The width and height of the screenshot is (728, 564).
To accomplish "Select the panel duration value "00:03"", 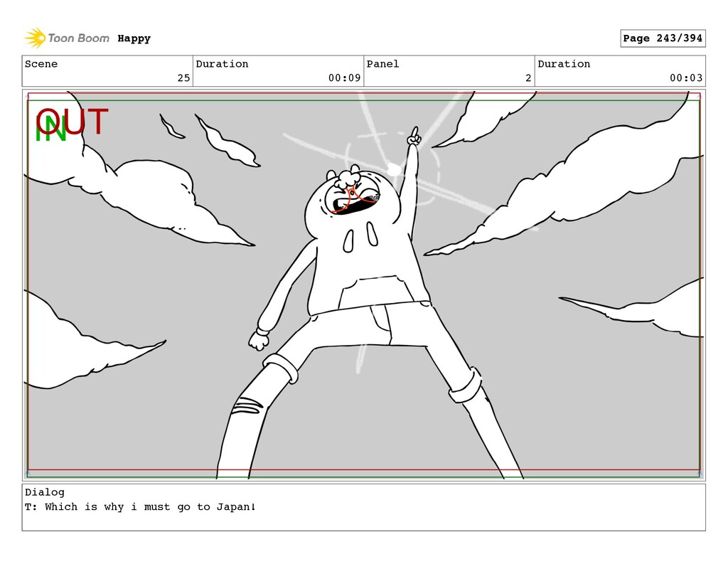I will point(686,78).
